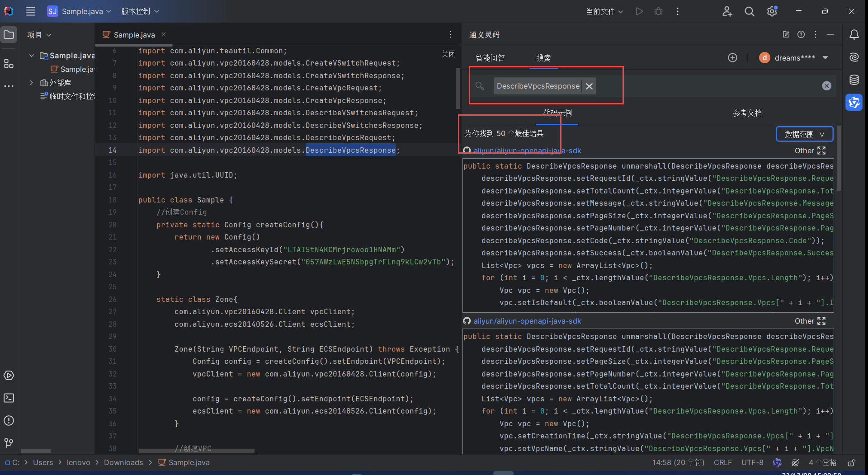Toggle the Tongyi Lingma sidebar icon
The image size is (868, 475).
click(x=854, y=103)
